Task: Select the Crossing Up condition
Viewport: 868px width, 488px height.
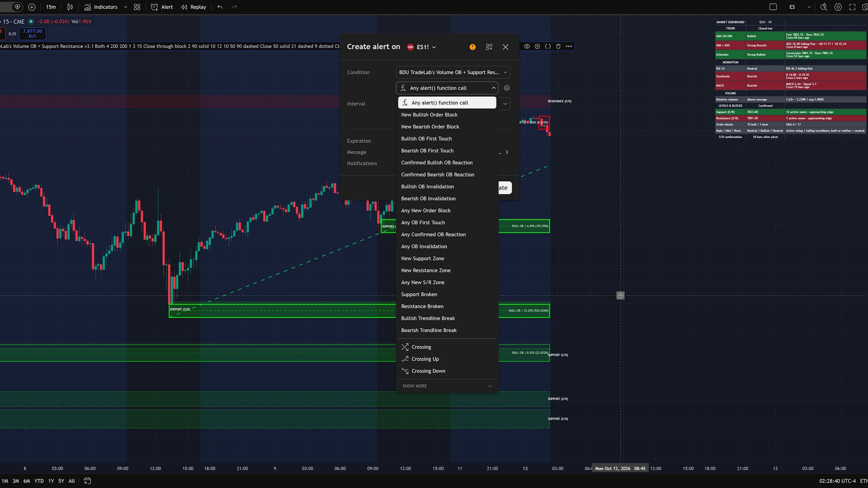Action: 447,359
